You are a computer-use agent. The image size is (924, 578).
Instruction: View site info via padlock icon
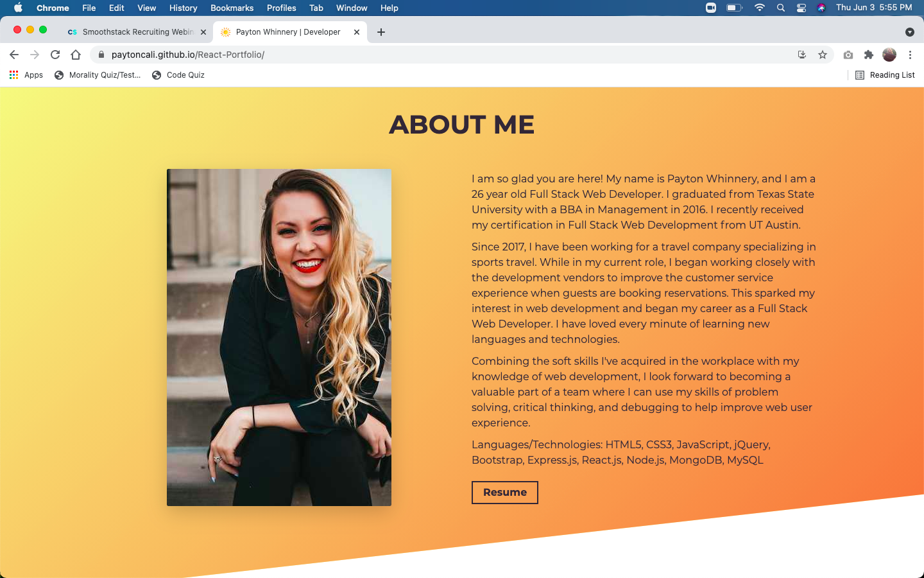(x=101, y=55)
